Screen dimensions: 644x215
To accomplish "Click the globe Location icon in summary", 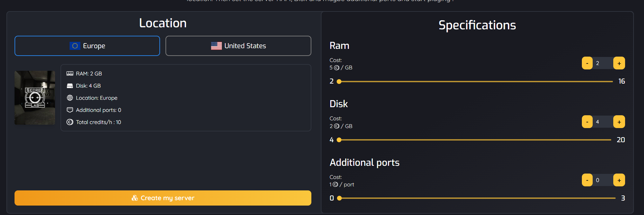I will 70,98.
